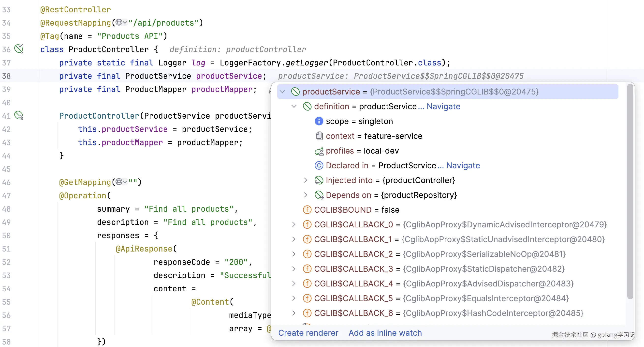644x347 pixels.
Task: Click the field icon of CGLIB$CALLBACK_3
Action: 307,269
